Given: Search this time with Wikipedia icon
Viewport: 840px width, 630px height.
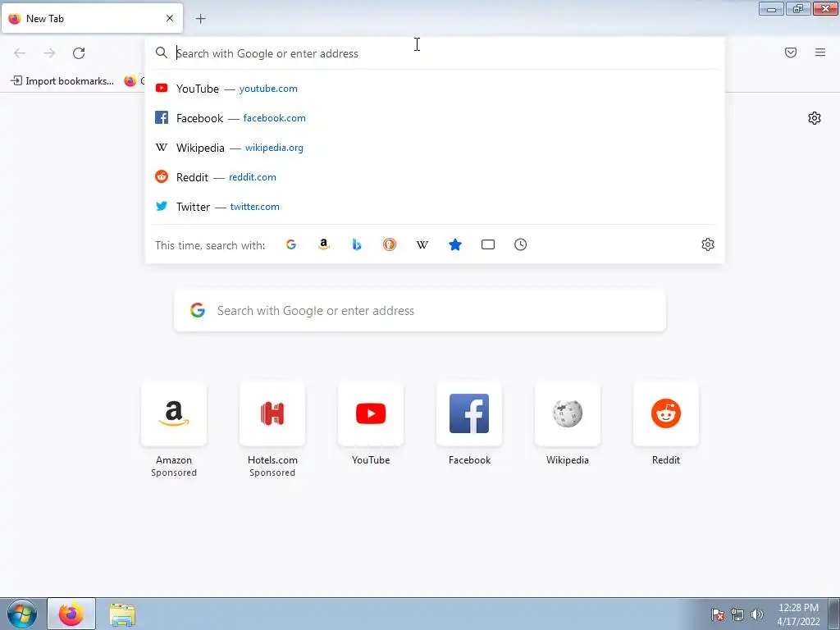Looking at the screenshot, I should tap(422, 244).
